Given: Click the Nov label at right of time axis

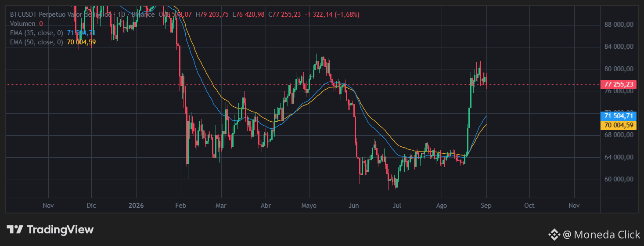Looking at the screenshot, I should coord(574,205).
